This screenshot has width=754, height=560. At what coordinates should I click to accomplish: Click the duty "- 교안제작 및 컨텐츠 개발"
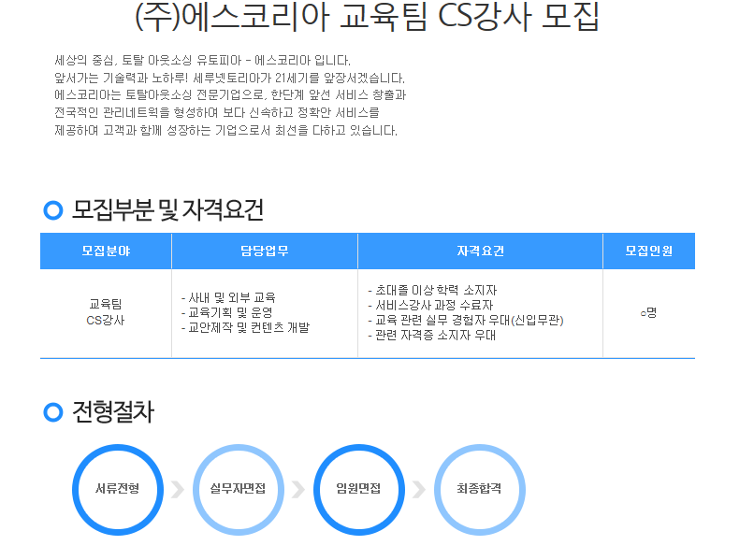click(245, 327)
